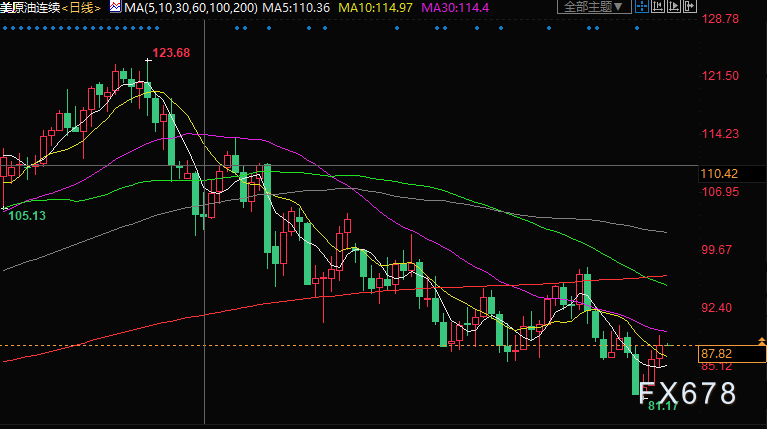Click the chart export arrow icon

point(690,6)
